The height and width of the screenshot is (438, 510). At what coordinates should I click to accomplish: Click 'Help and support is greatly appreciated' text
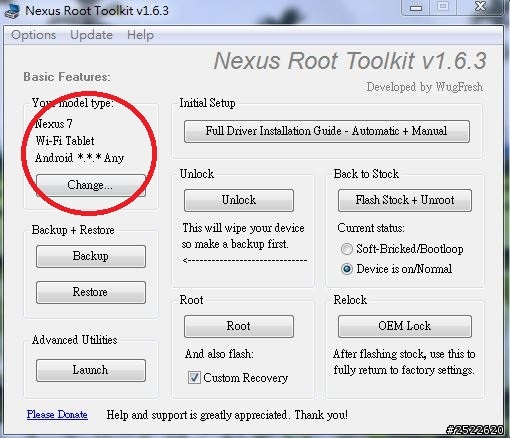pyautogui.click(x=197, y=415)
